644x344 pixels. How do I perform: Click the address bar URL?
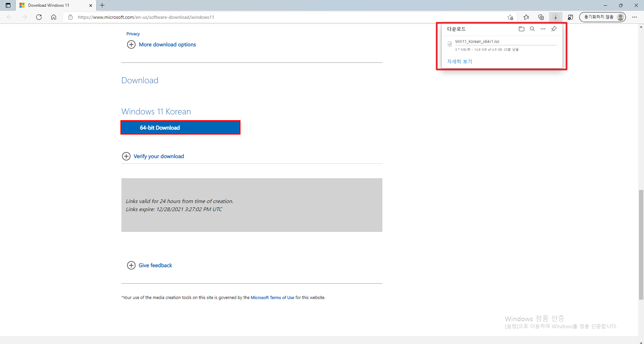(146, 17)
